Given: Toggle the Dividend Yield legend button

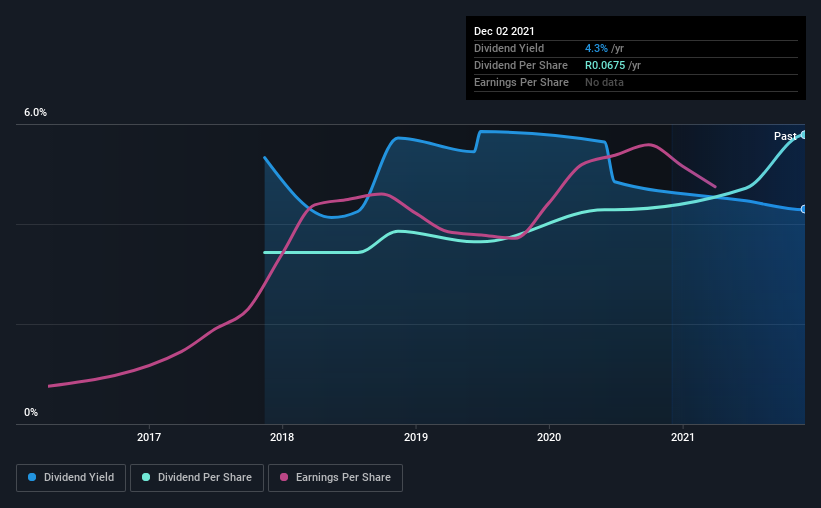Looking at the screenshot, I should (71, 478).
